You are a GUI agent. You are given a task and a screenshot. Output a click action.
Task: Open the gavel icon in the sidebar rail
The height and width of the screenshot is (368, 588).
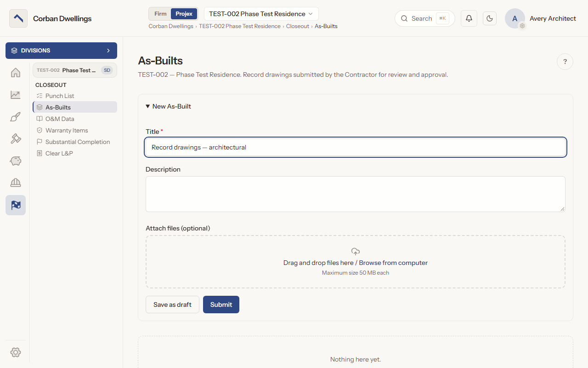click(x=16, y=139)
